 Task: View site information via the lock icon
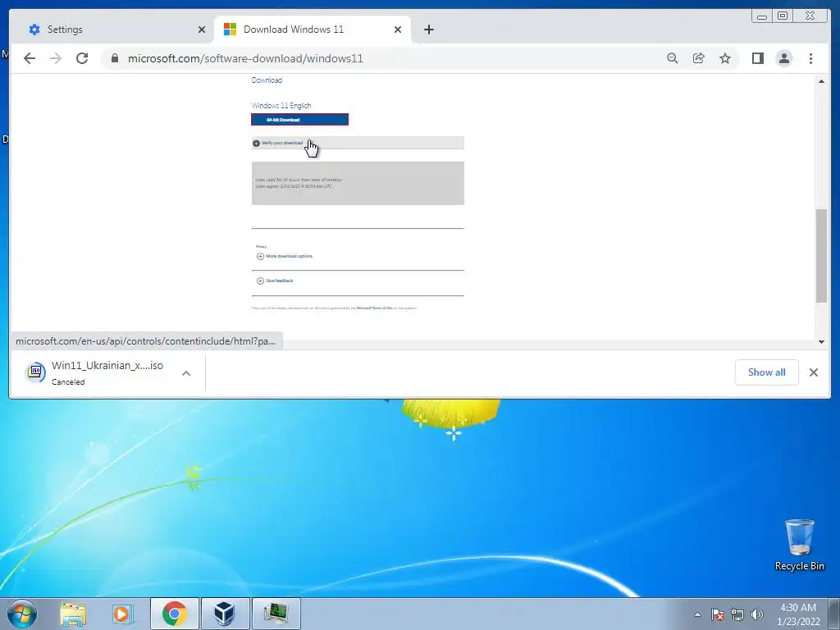point(115,58)
